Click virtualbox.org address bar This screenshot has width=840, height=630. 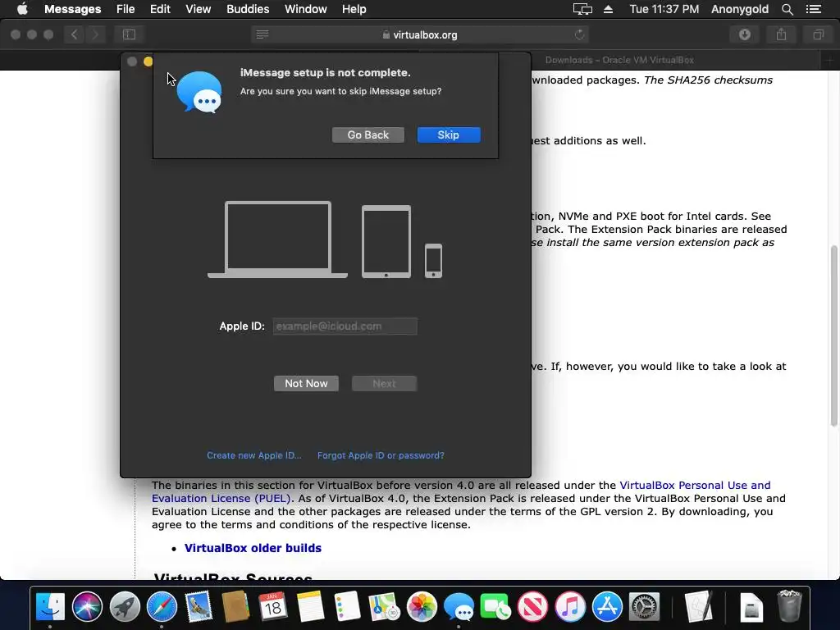[x=420, y=34]
